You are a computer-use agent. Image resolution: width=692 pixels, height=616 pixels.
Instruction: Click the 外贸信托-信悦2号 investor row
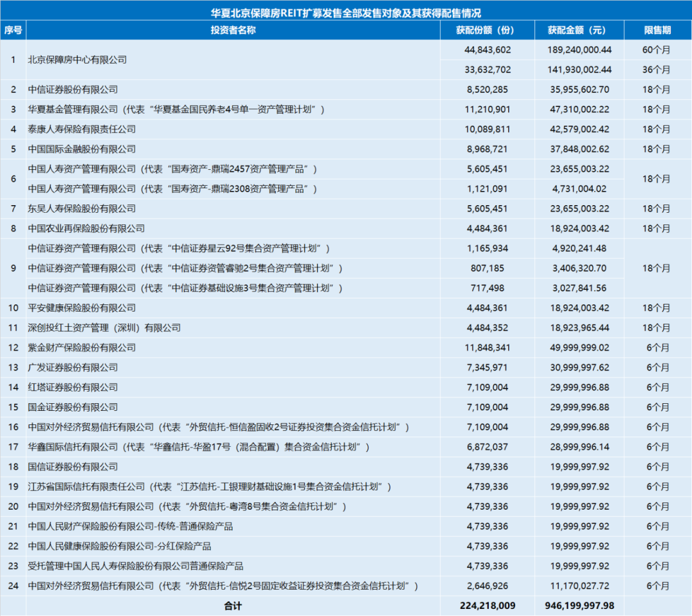(x=224, y=587)
